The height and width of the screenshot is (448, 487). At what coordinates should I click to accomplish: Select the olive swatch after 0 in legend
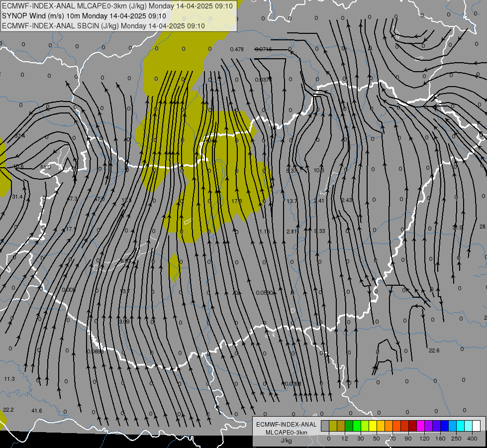tap(333, 426)
